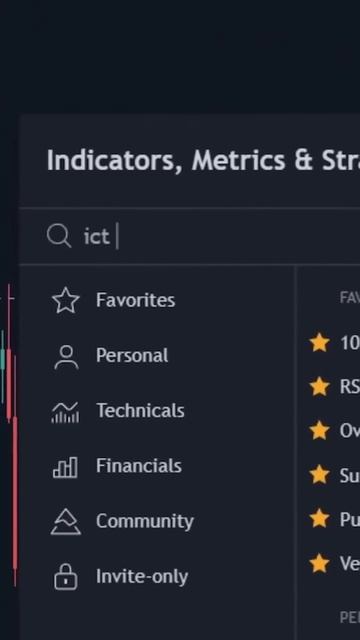Viewport: 360px width, 640px height.
Task: Toggle the gold star beside 'RS' item
Action: pyautogui.click(x=320, y=386)
